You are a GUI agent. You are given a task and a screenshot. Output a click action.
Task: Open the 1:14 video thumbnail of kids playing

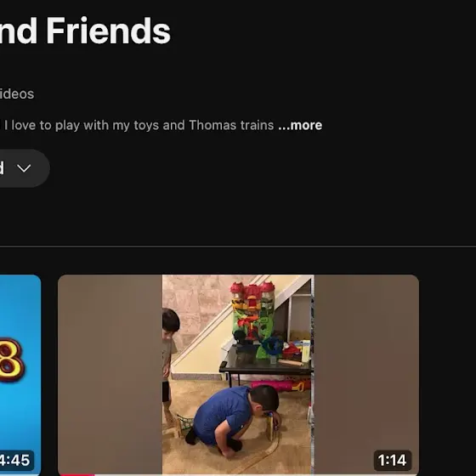click(x=238, y=375)
